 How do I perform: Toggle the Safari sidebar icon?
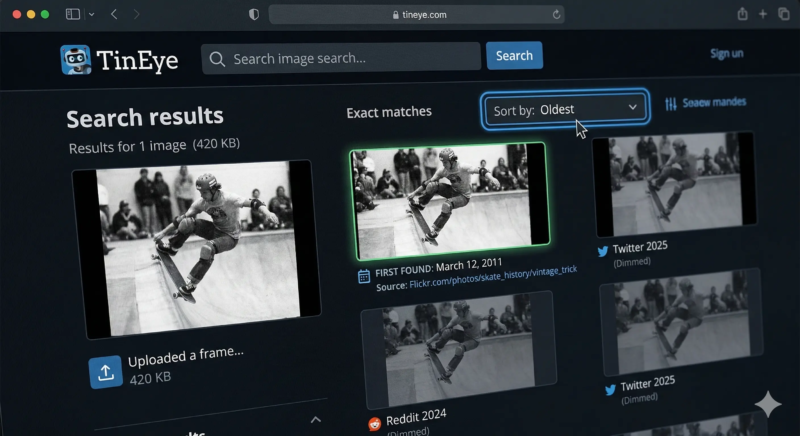[73, 14]
